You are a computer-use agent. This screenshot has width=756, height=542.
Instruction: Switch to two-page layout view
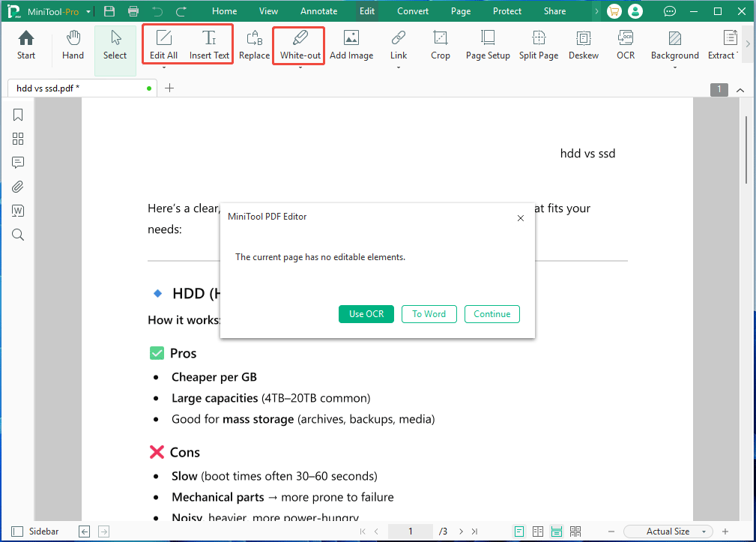pos(538,531)
